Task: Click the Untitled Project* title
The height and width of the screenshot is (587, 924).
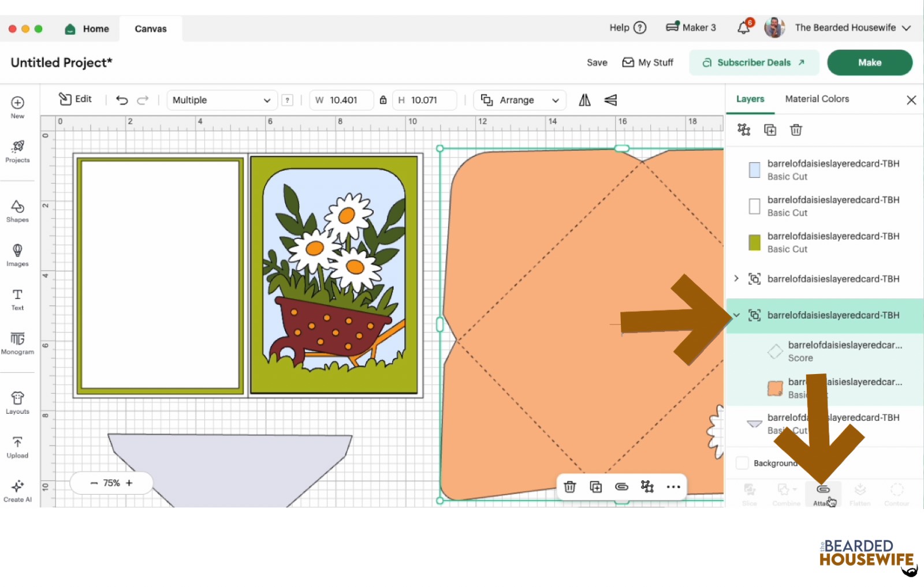Action: [61, 62]
